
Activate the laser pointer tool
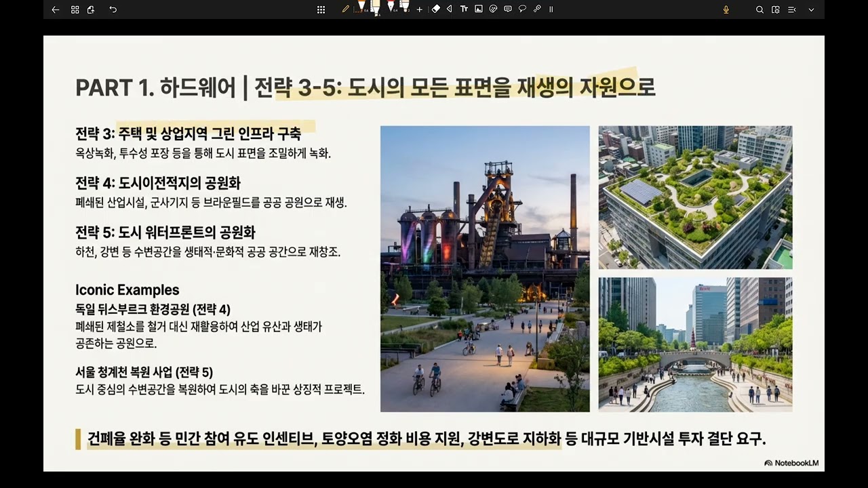[x=537, y=9]
